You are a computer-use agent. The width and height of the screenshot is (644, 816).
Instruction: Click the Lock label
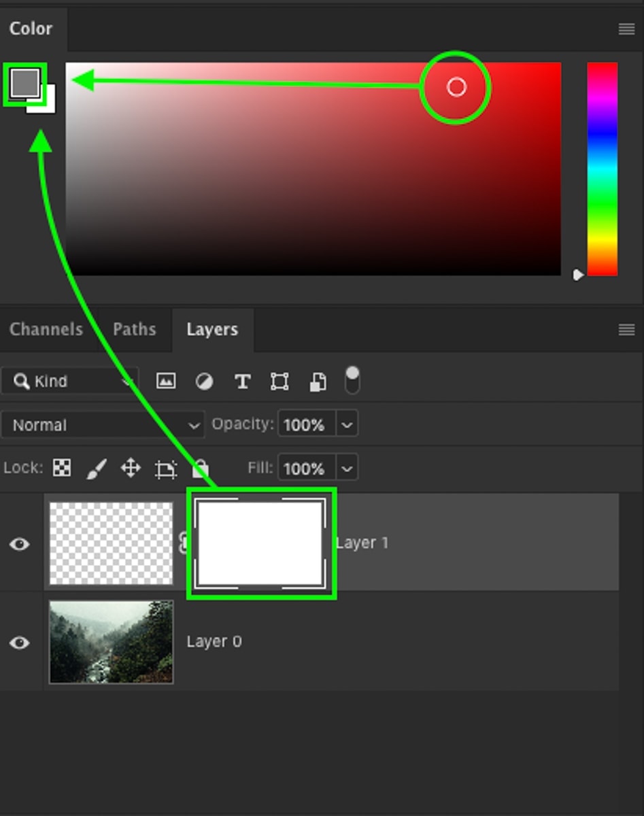click(x=23, y=468)
